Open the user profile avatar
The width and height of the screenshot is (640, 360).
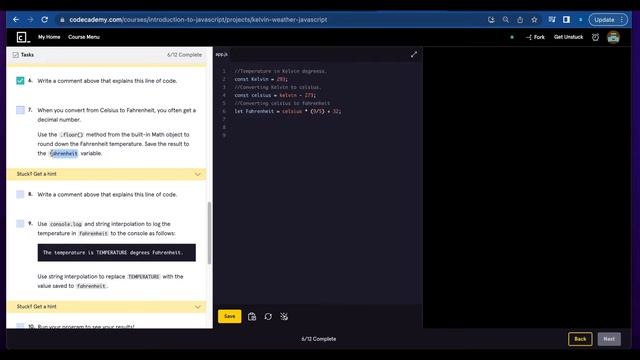coord(613,37)
